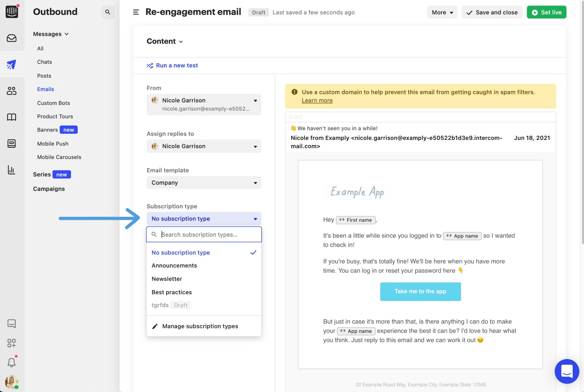The image size is (584, 392).
Task: Open the Campaigns section
Action: point(49,189)
